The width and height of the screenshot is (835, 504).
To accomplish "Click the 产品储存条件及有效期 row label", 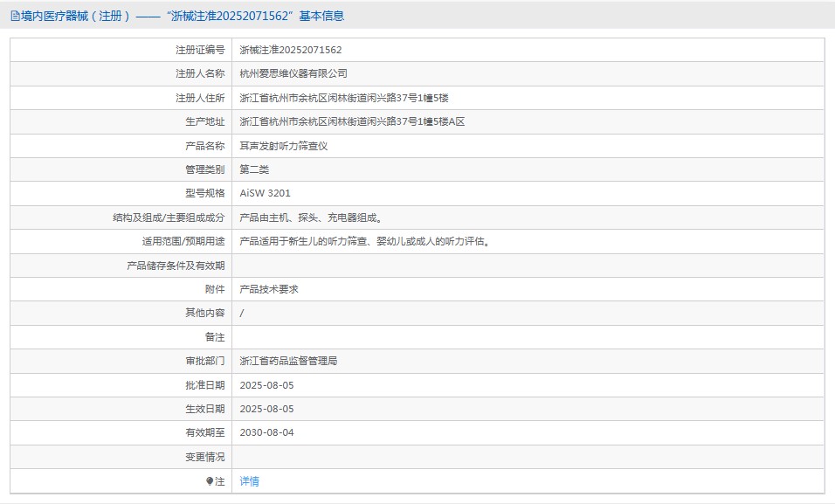I will pos(176,266).
